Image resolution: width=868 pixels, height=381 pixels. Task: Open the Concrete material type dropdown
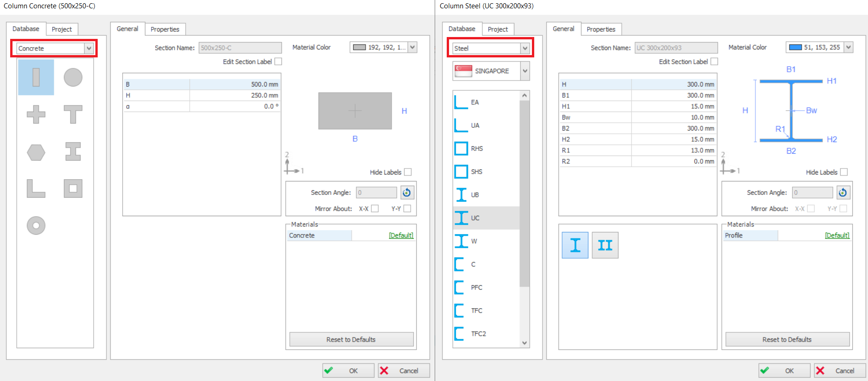[x=89, y=48]
